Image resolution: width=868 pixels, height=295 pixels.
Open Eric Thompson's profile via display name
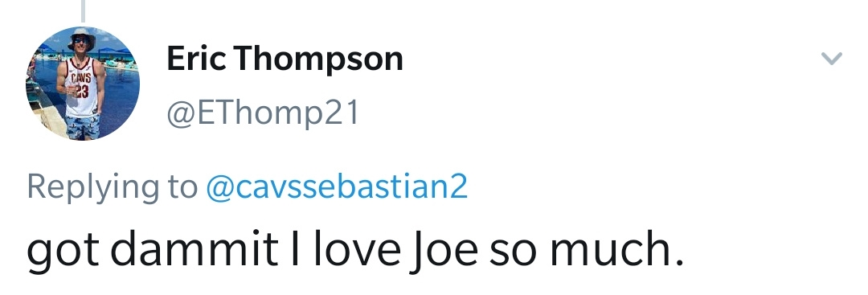coord(285,59)
